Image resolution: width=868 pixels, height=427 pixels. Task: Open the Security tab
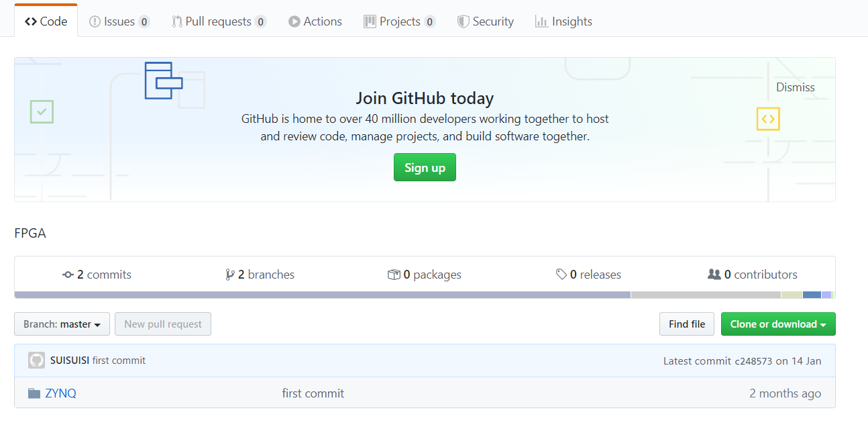coord(486,21)
